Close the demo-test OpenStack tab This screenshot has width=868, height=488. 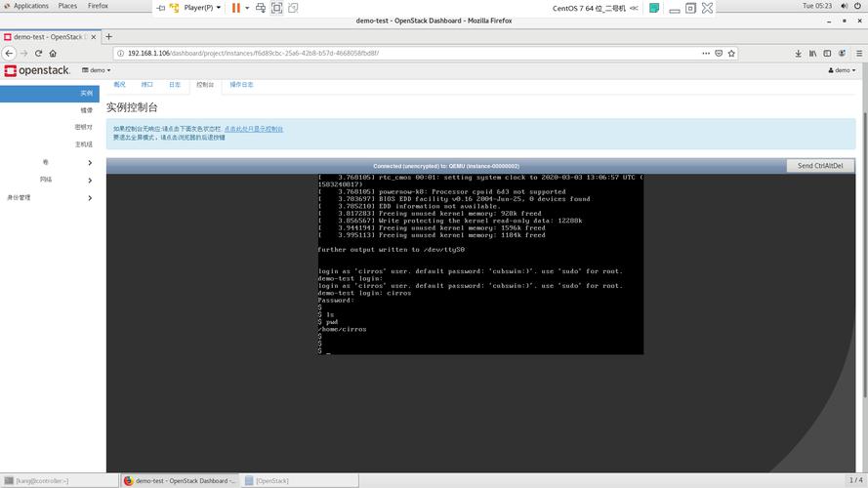coord(94,37)
